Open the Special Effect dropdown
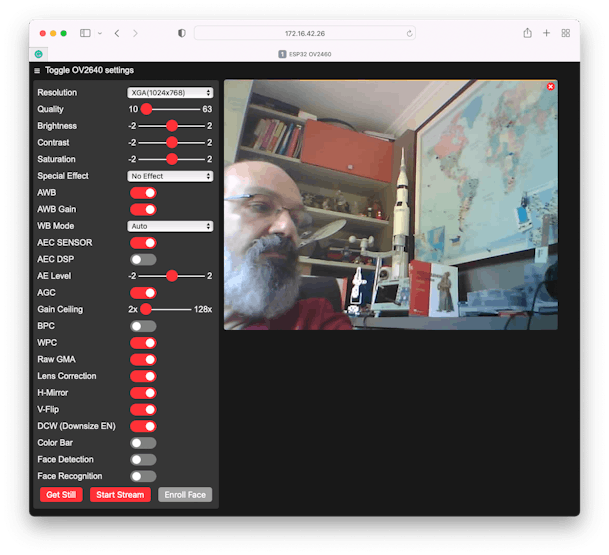609x555 pixels. tap(170, 176)
